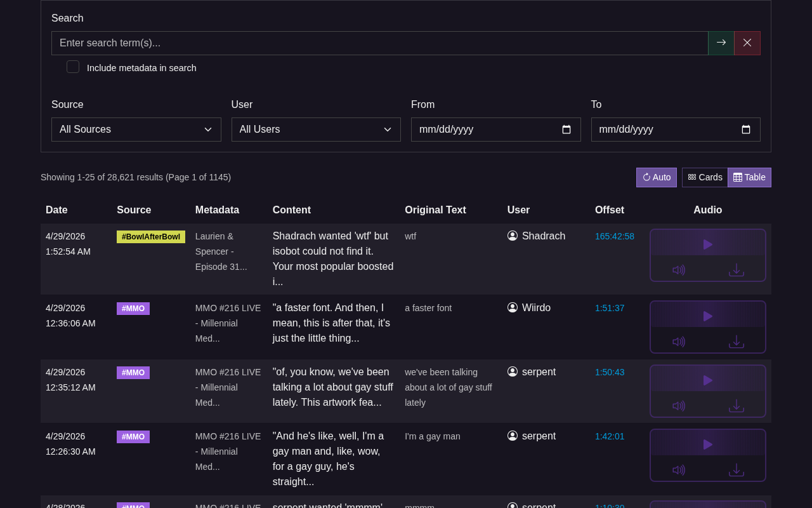This screenshot has height=508, width=812.
Task: Click volume icon in Shadrach's audio player
Action: tap(679, 270)
